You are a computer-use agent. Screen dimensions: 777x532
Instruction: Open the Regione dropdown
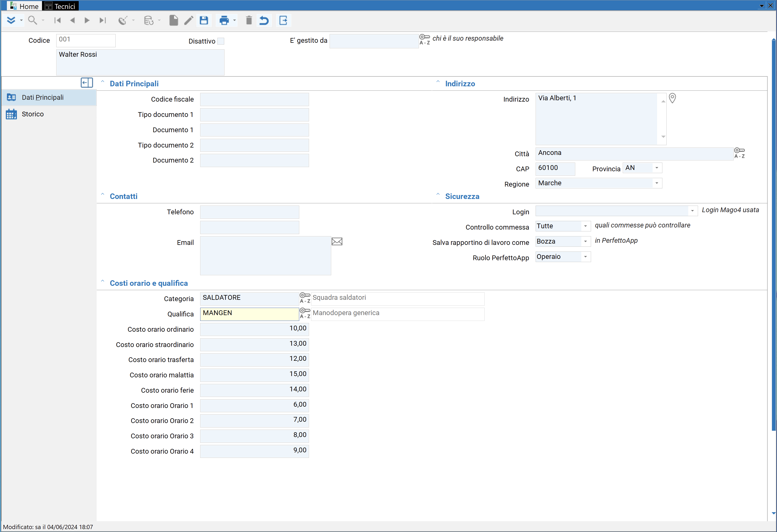pyautogui.click(x=657, y=183)
